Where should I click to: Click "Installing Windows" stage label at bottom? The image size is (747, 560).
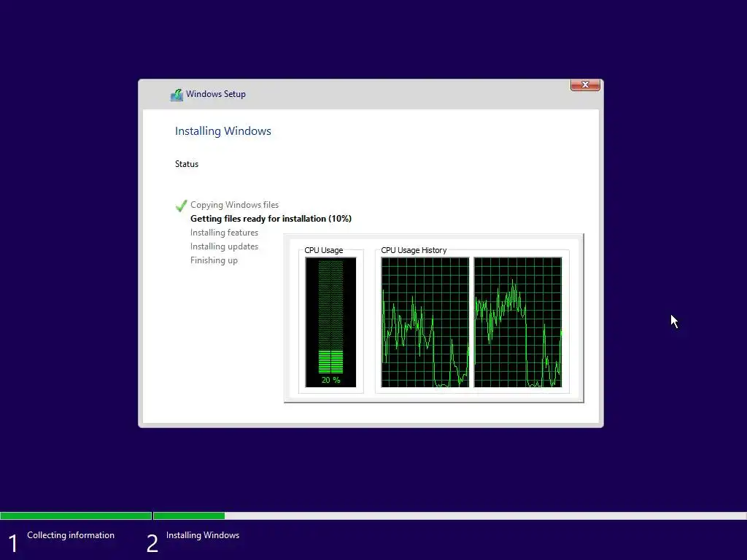click(x=203, y=535)
